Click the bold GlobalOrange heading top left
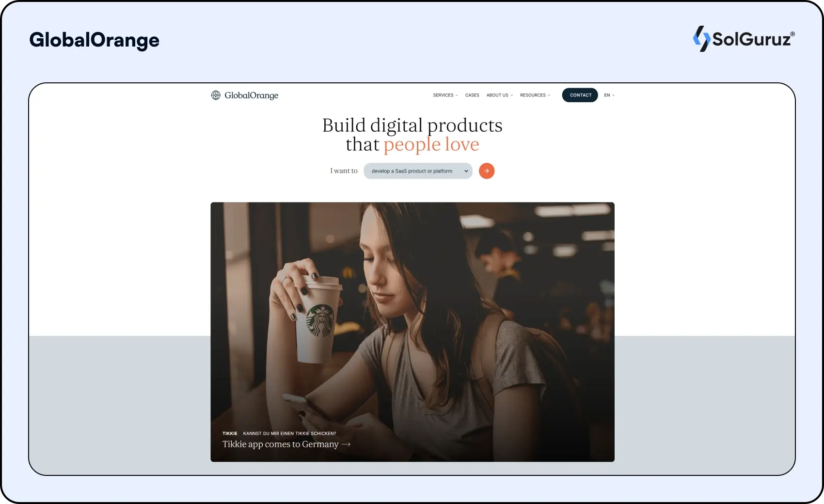The image size is (824, 504). [95, 40]
